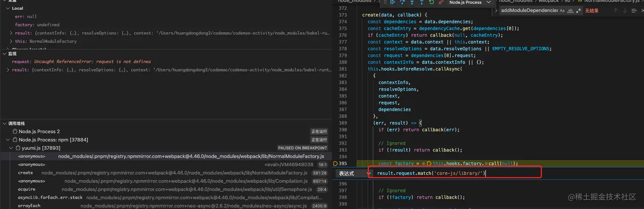Select Node.js Process 2 session
The width and height of the screenshot is (644, 209).
(166, 132)
